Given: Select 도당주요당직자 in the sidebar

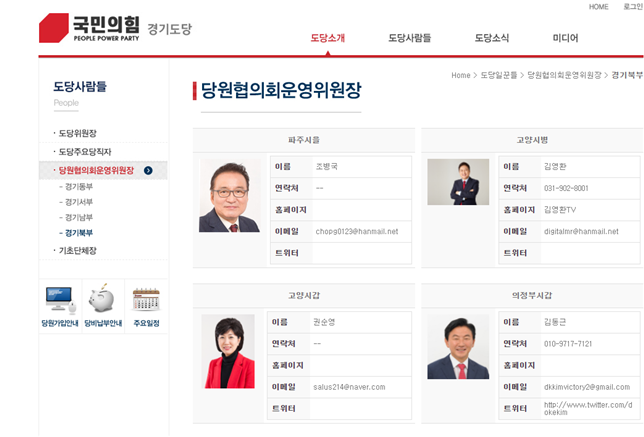Looking at the screenshot, I should coord(84,152).
